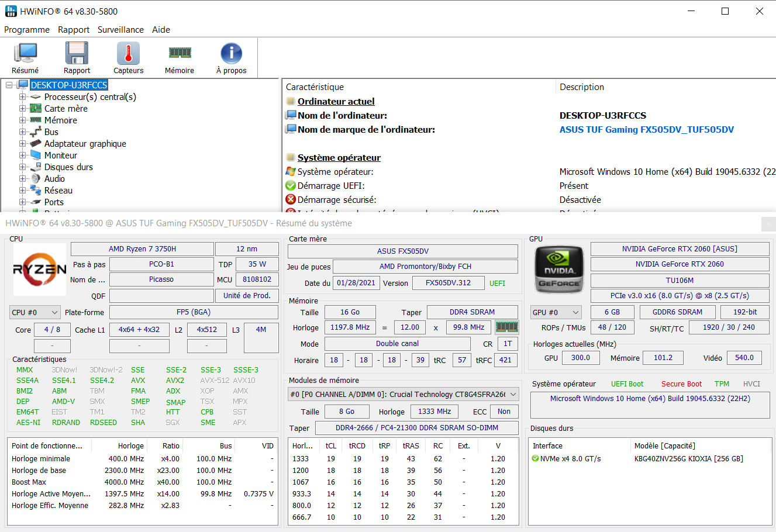Open the Résumé summary toolbar icon
Viewport: 776px width, 532px height.
25,54
